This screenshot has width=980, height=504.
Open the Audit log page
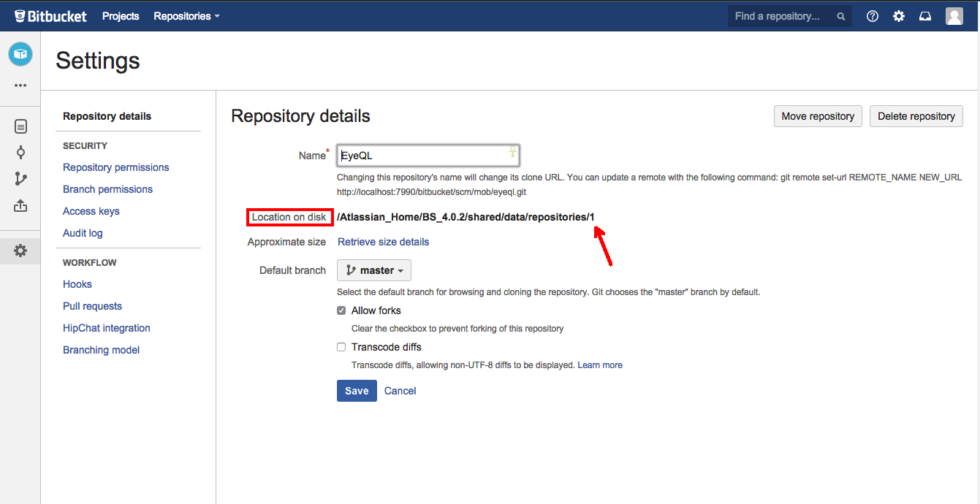[83, 233]
